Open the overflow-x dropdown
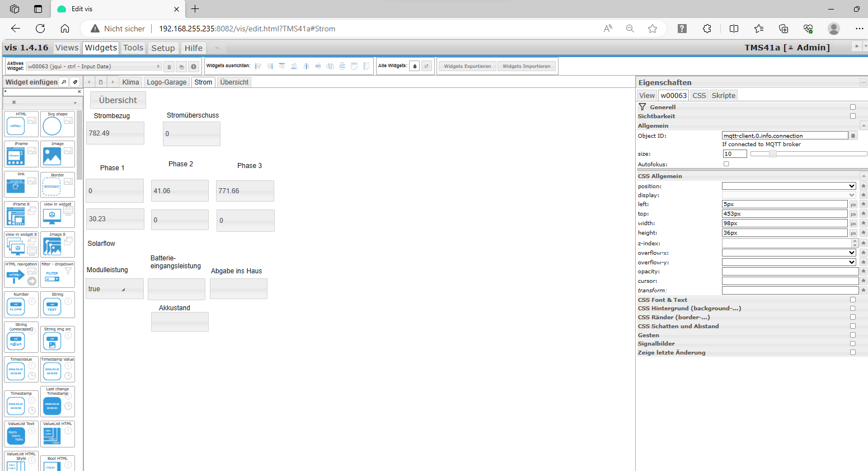The height and width of the screenshot is (471, 868). click(x=789, y=253)
